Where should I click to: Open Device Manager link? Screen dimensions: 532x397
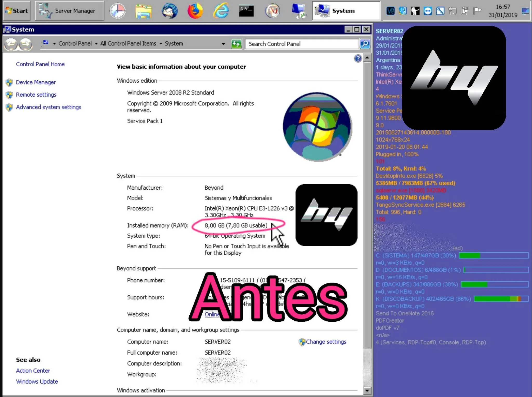click(36, 82)
